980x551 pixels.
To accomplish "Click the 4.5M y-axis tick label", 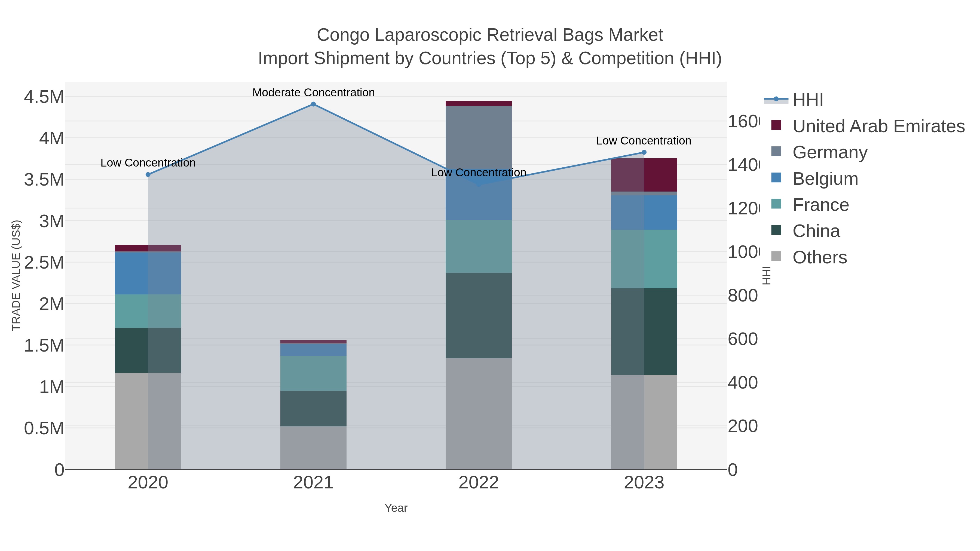I will (x=44, y=97).
